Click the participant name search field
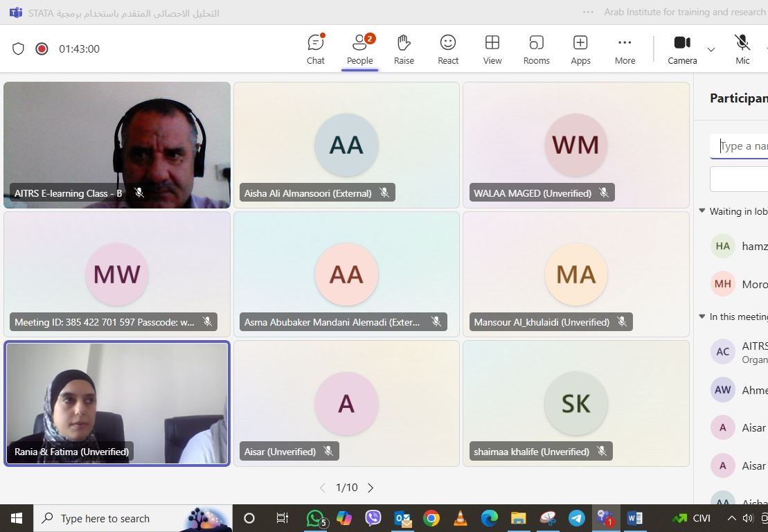Screen dimensions: 768x532 (742, 146)
